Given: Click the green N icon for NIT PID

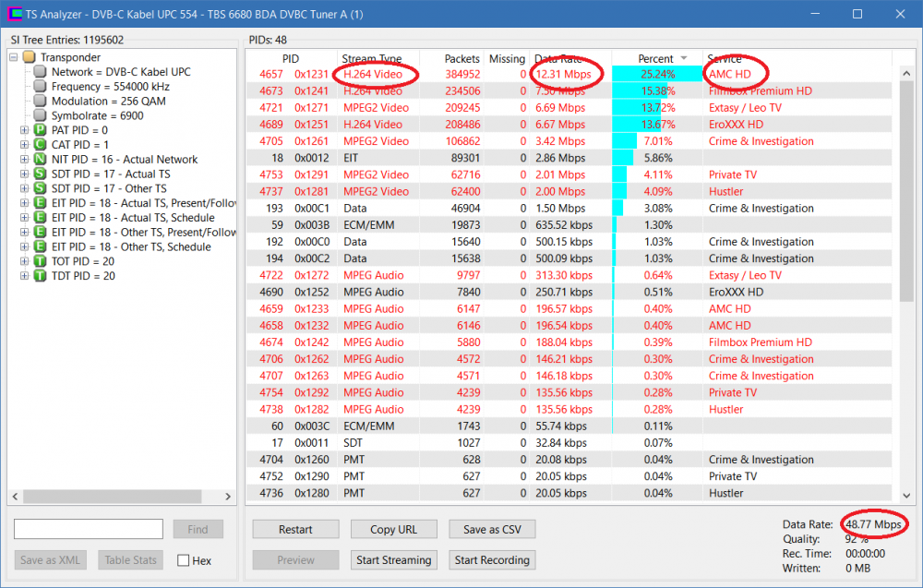Looking at the screenshot, I should [40, 159].
